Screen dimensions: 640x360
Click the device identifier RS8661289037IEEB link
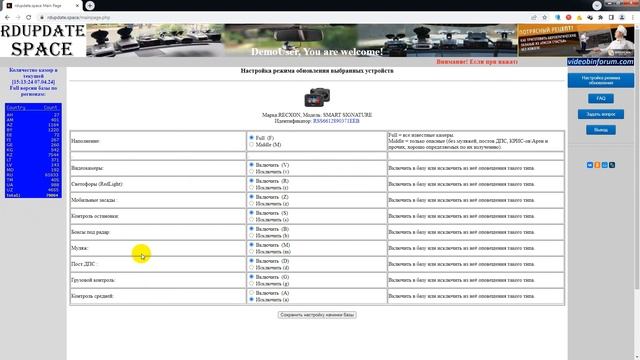coord(336,121)
